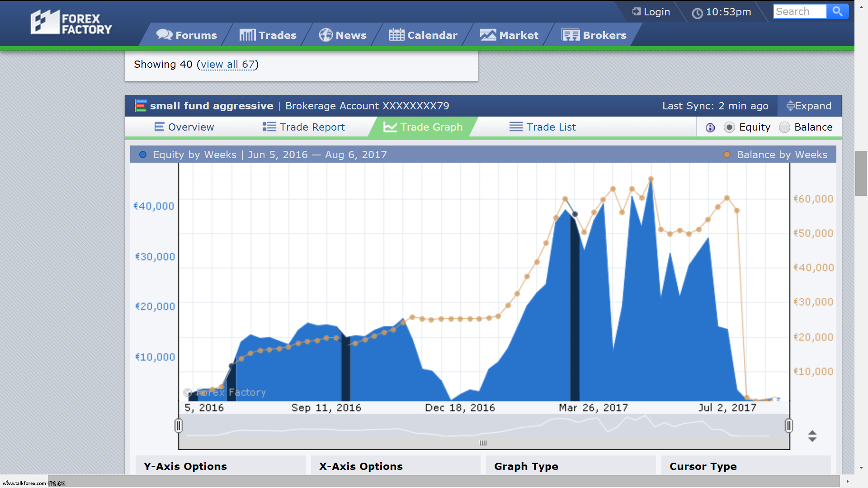Click the center grip of the range selector

click(x=483, y=443)
